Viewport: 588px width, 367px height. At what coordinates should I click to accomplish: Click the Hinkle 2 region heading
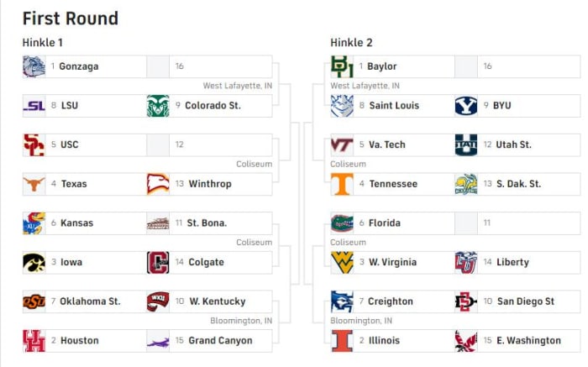(351, 43)
